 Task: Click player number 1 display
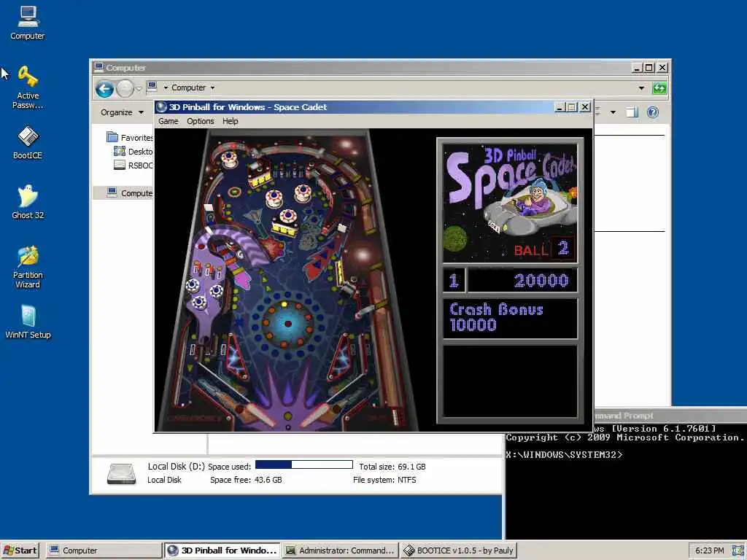454,281
